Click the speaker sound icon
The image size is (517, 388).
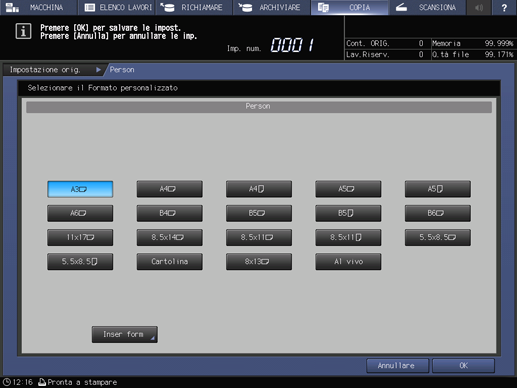(x=479, y=7)
